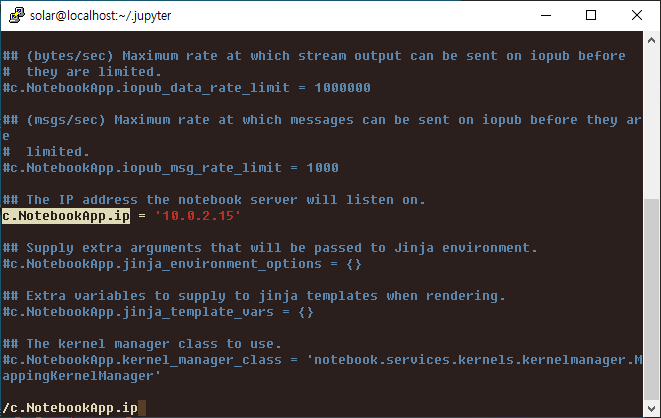Click the #c.NotebookApp.iopub_data_rate_limit = 1000000 line

click(x=187, y=88)
